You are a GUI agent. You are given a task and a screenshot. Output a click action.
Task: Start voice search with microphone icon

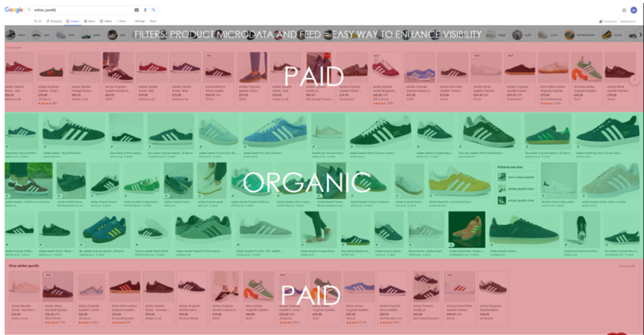pos(145,10)
